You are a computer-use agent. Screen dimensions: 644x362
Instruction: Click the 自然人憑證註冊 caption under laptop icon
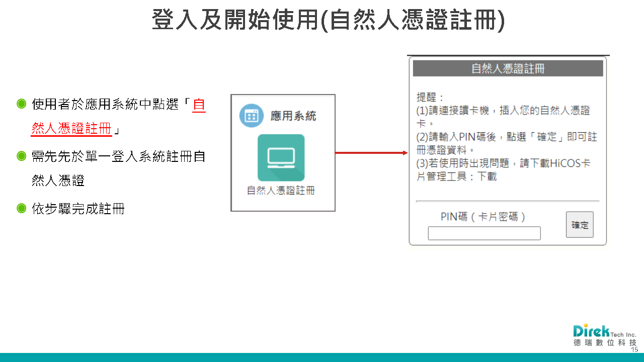pyautogui.click(x=281, y=191)
